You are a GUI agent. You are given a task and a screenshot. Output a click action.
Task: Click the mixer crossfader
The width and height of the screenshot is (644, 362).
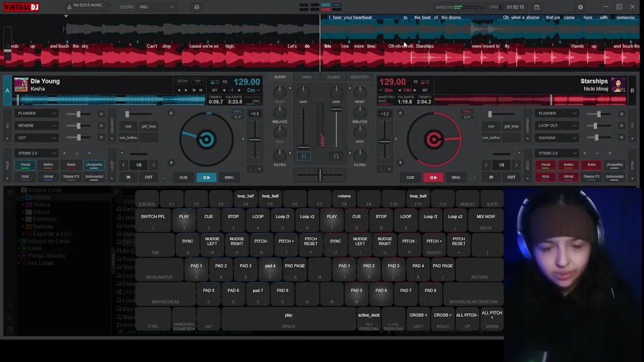tap(319, 175)
